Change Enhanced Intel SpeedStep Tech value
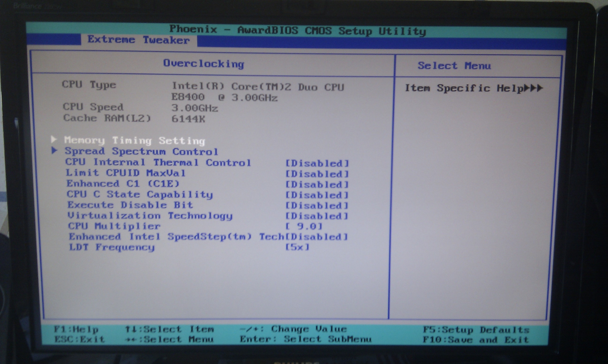The height and width of the screenshot is (364, 608). pos(317,237)
